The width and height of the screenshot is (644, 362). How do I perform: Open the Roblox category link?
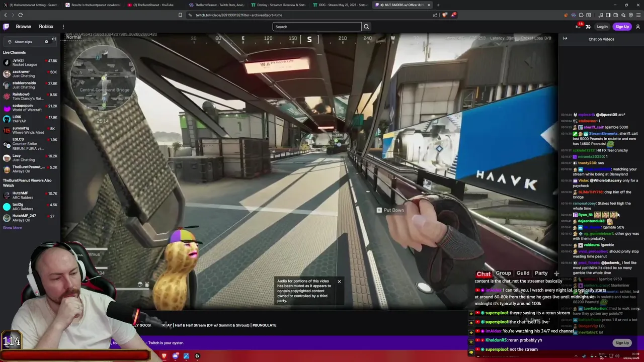pyautogui.click(x=46, y=27)
